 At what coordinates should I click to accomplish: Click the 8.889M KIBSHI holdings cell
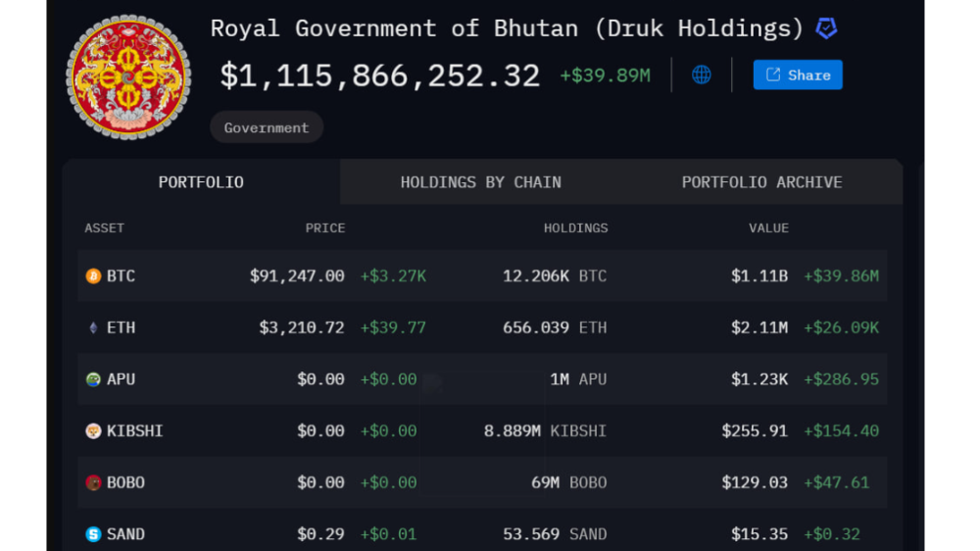pos(545,431)
